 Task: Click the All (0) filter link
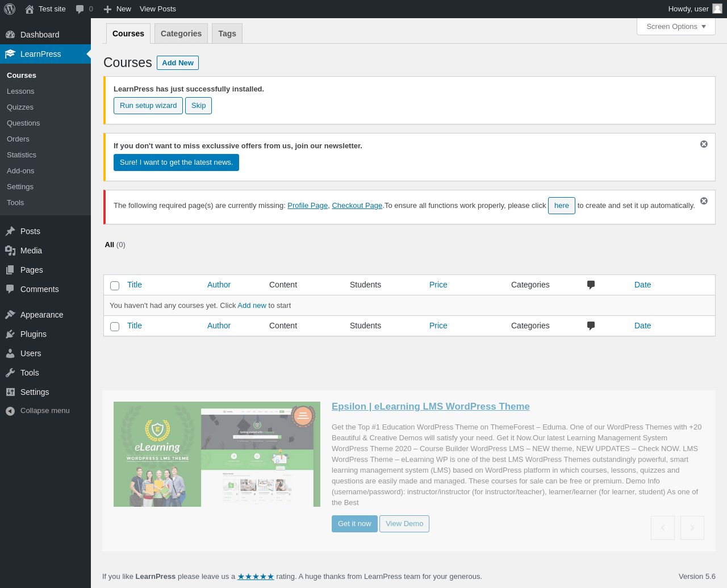115,245
